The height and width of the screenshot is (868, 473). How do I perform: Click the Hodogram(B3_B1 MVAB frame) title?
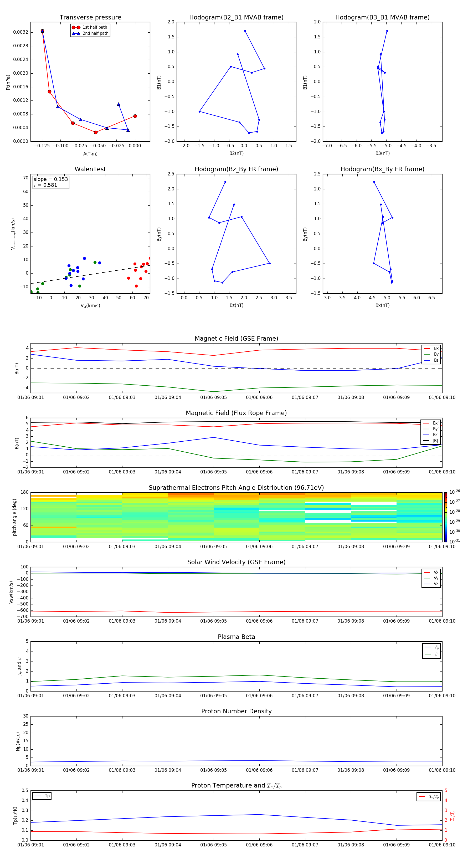(x=382, y=18)
